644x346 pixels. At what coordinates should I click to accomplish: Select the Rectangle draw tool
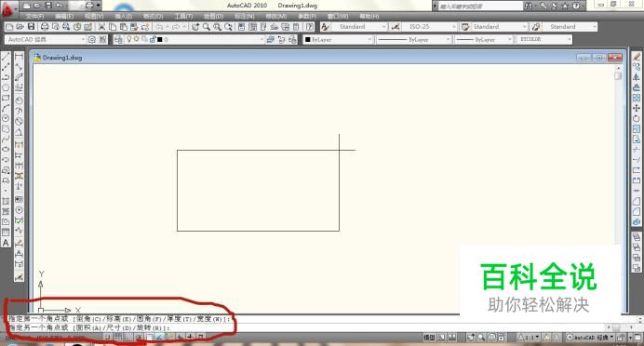[6, 98]
